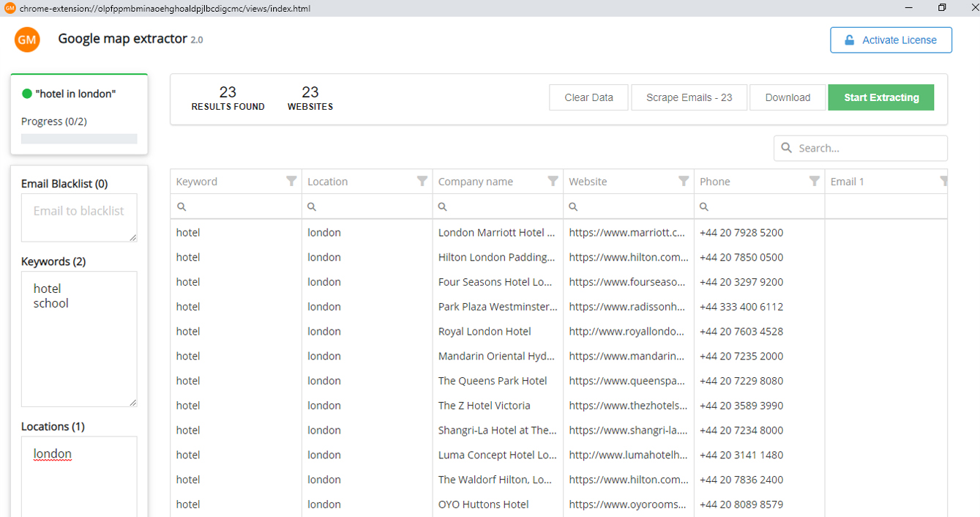Image resolution: width=980 pixels, height=517 pixels.
Task: Select The Z Hotel Victoria cell
Action: tap(498, 406)
